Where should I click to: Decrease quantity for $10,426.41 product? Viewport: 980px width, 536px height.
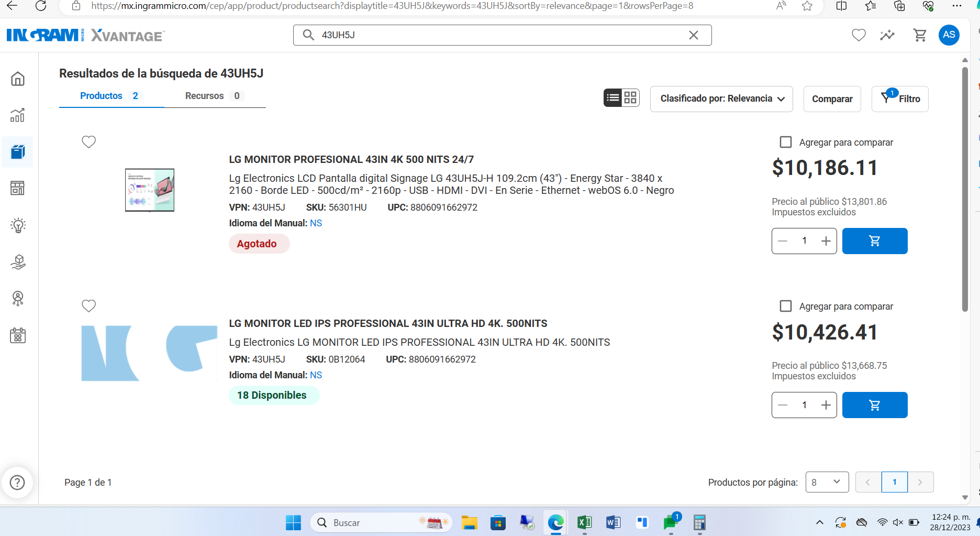(783, 405)
